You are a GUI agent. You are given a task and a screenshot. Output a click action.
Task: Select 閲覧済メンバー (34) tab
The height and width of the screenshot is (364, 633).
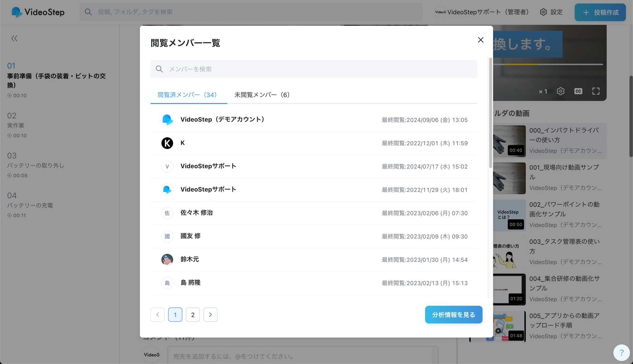point(187,95)
